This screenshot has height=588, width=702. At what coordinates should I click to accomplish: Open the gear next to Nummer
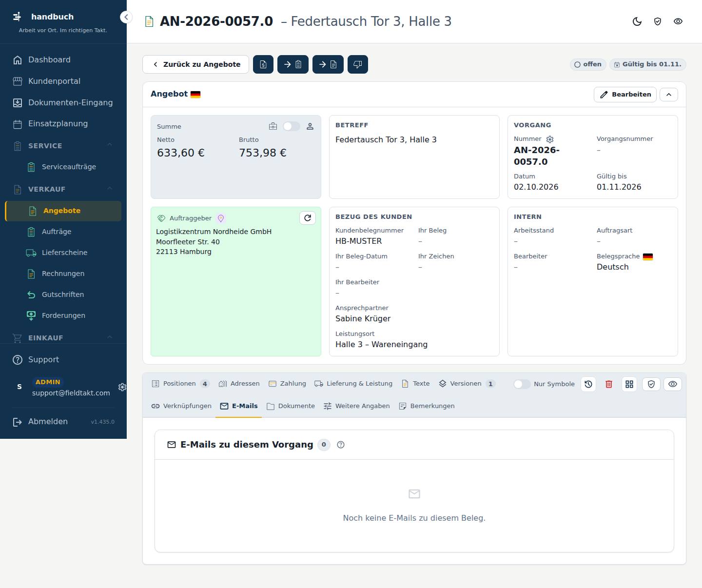[x=550, y=139]
